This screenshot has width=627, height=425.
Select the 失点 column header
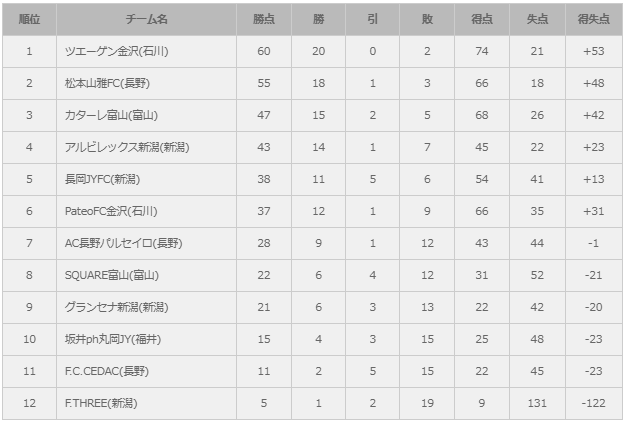point(536,19)
